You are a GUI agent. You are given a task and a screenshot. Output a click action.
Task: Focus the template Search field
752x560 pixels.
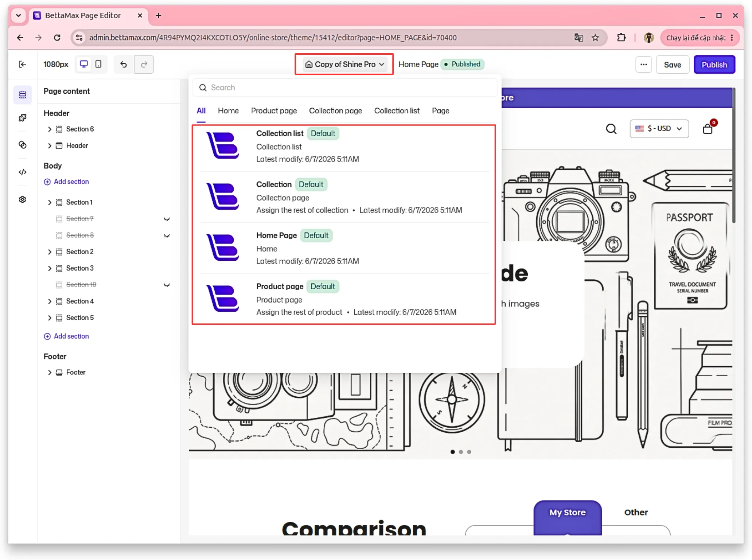click(345, 87)
